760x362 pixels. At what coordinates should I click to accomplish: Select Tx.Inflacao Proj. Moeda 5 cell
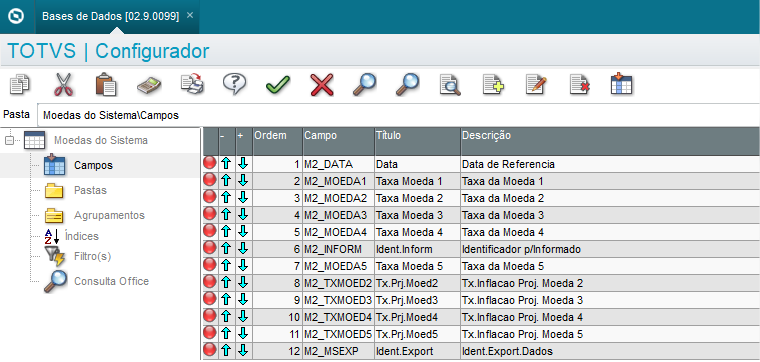(610, 334)
